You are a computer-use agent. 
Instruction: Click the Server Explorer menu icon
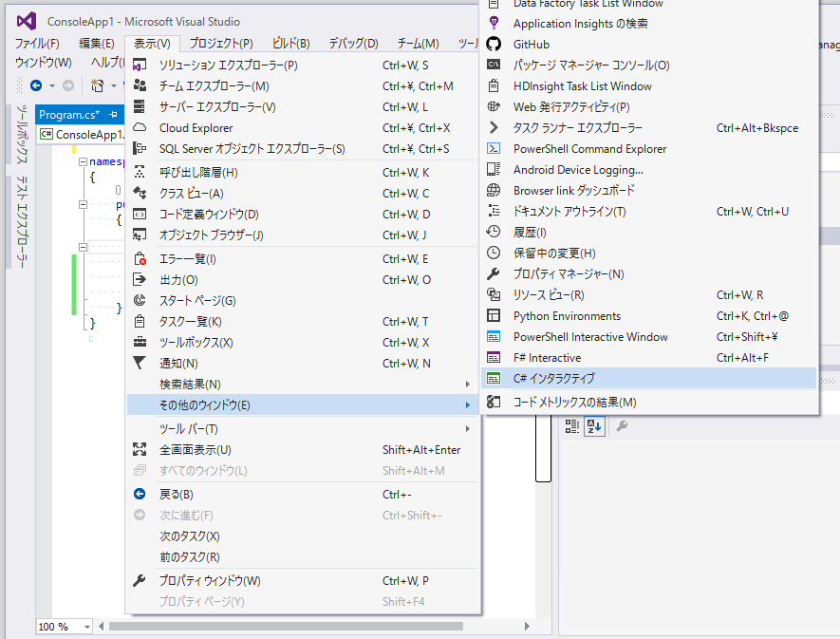(140, 106)
